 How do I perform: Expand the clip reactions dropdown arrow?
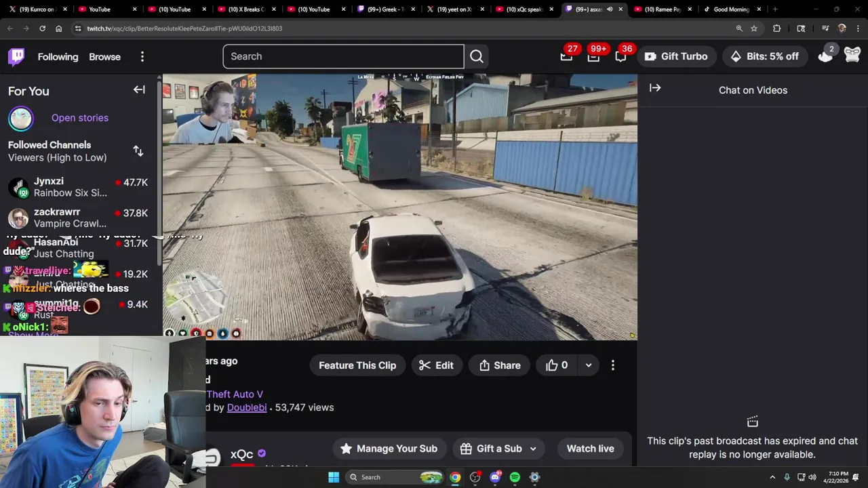[589, 365]
